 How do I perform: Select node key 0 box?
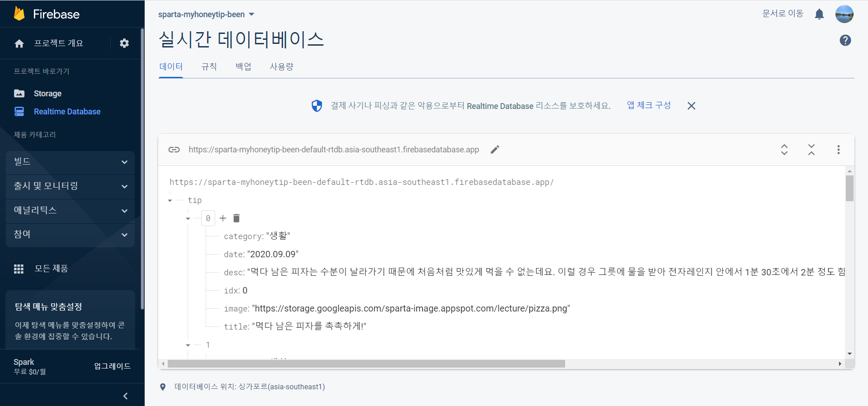tap(208, 218)
